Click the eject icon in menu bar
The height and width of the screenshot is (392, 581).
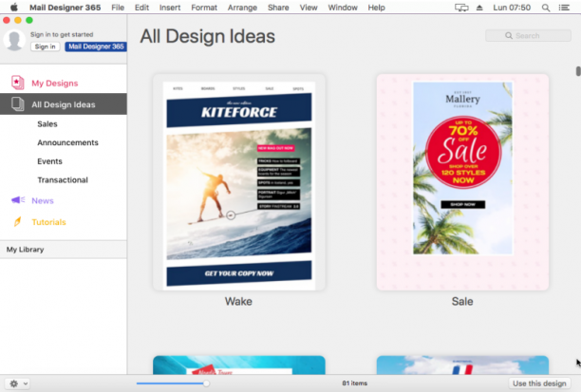479,8
